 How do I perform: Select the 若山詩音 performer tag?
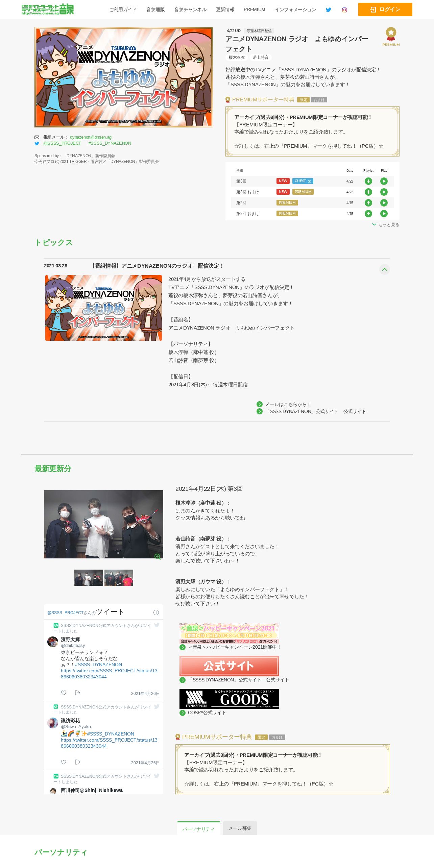pyautogui.click(x=261, y=57)
